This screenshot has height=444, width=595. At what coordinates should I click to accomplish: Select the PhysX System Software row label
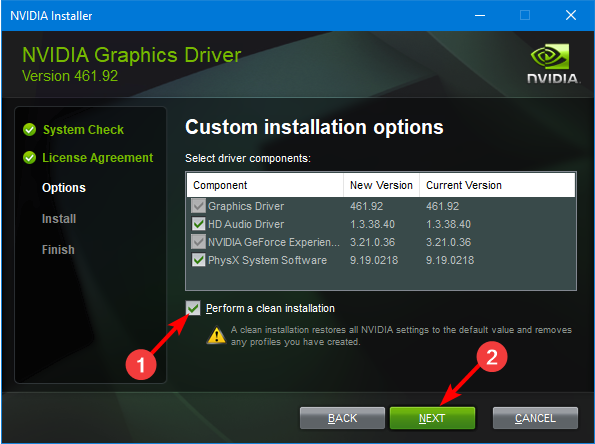point(267,260)
